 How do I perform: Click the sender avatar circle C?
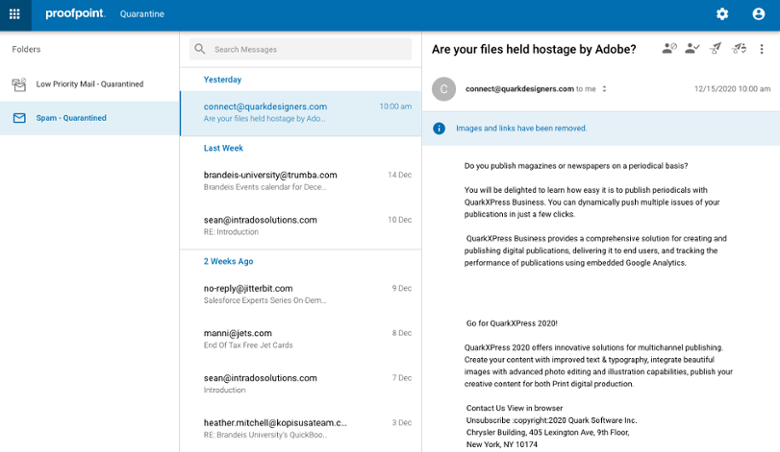pos(444,89)
